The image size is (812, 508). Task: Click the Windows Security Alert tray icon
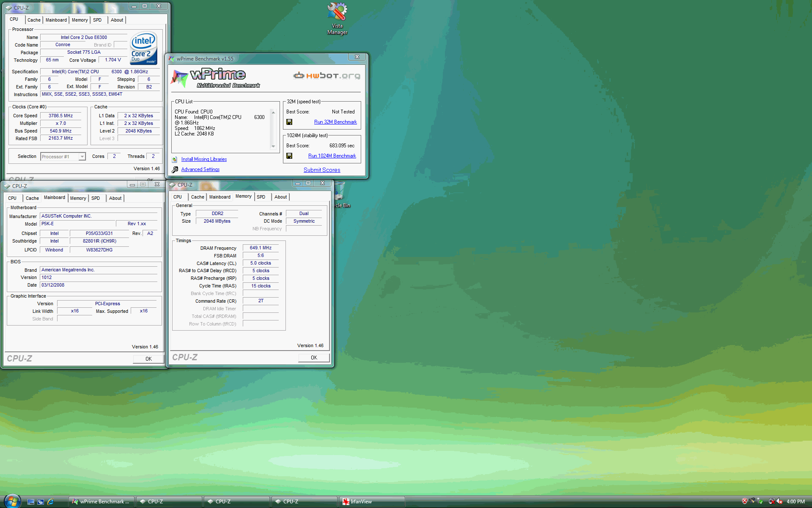pos(745,501)
